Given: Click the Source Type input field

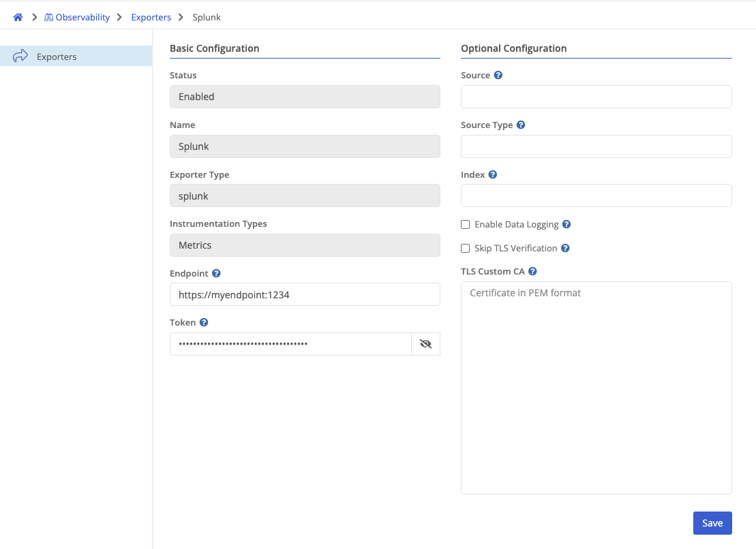Looking at the screenshot, I should 596,146.
